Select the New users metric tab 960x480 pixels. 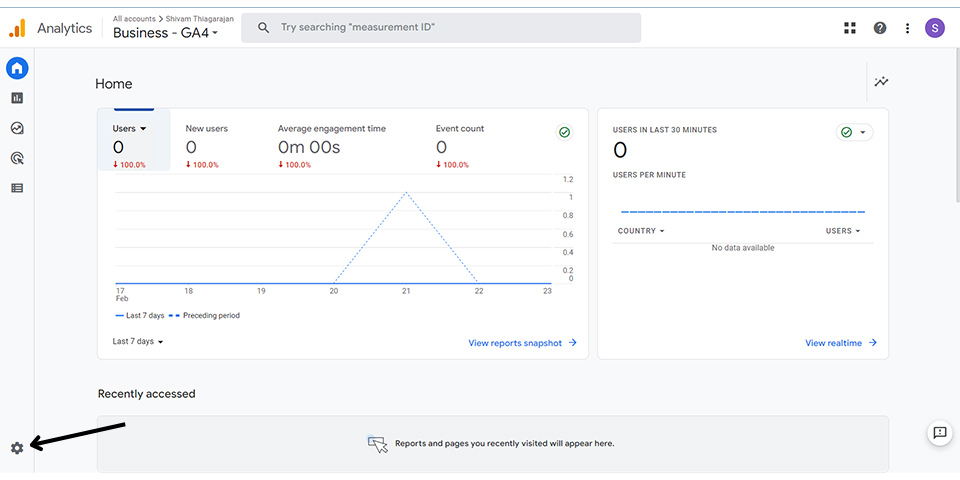click(206, 146)
